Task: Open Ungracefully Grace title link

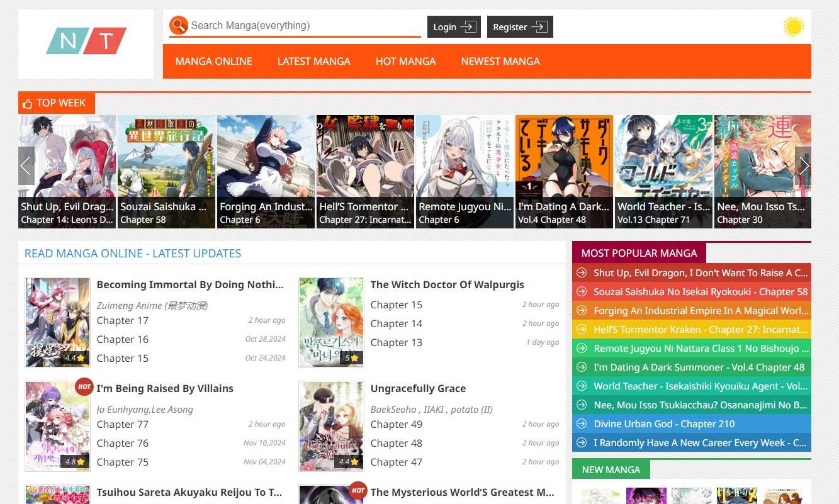Action: tap(418, 388)
